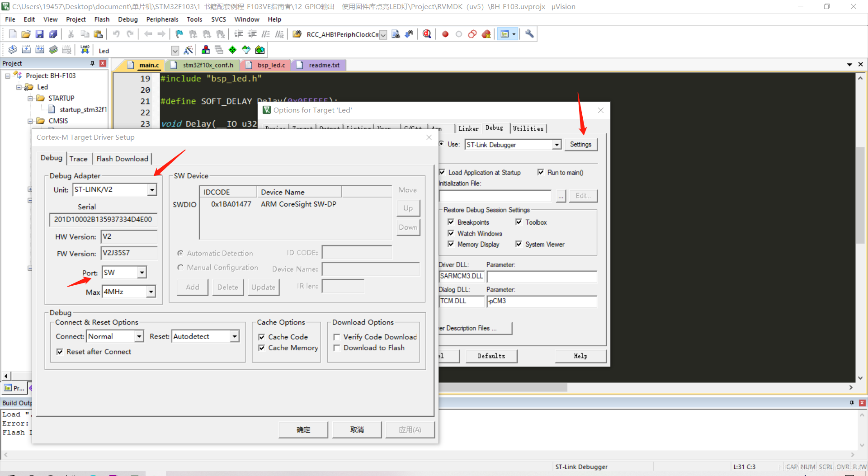Open the Port SW dropdown
Viewport: 868px width, 476px height.
click(142, 272)
